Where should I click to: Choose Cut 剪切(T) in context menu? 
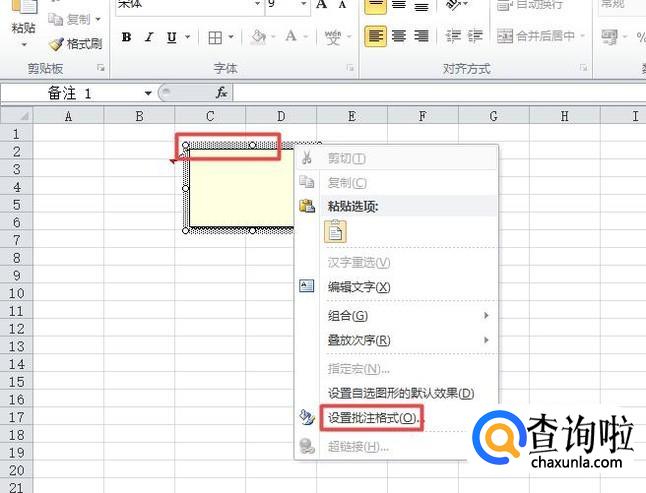(x=396, y=158)
